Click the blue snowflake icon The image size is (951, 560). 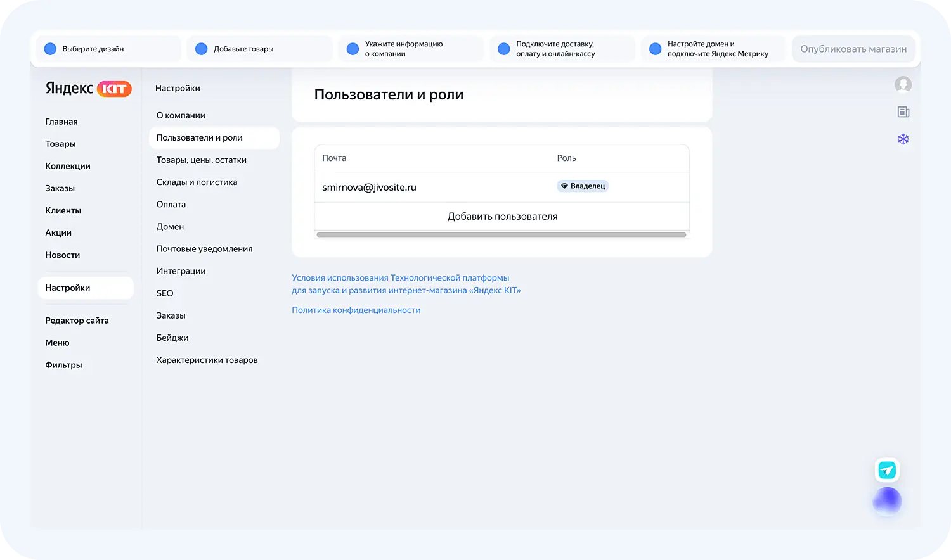coord(903,139)
